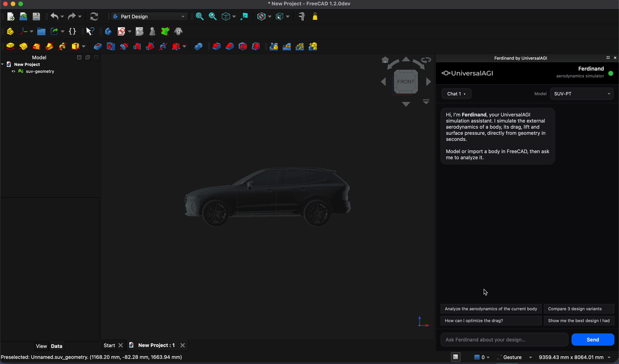Select the Pocket tool
Viewport: 619px width, 364px height.
click(98, 46)
